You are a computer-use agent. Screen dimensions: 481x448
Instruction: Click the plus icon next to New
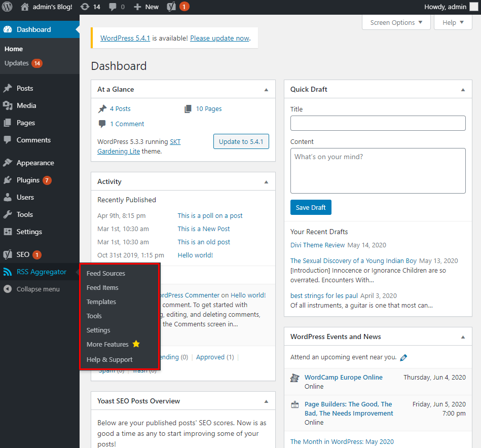(137, 7)
